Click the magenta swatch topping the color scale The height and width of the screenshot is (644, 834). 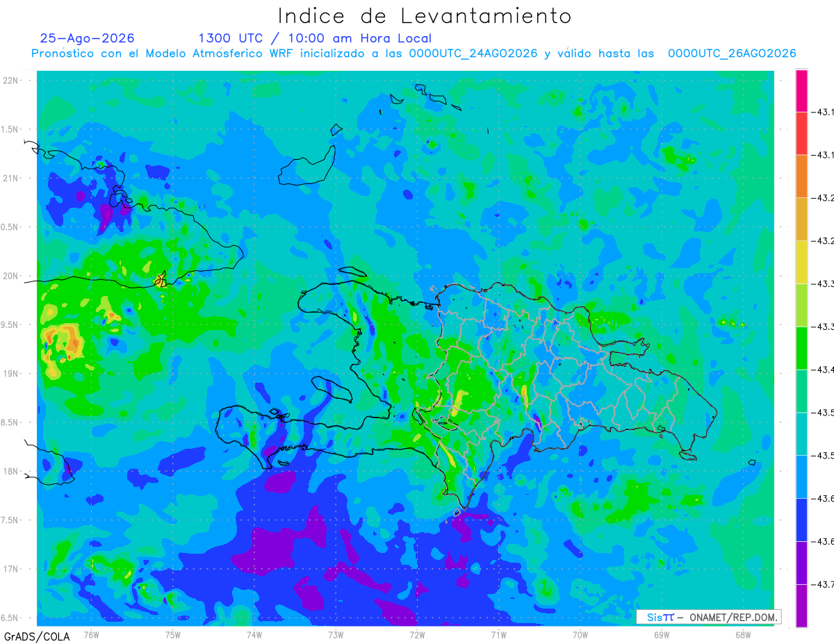(801, 90)
